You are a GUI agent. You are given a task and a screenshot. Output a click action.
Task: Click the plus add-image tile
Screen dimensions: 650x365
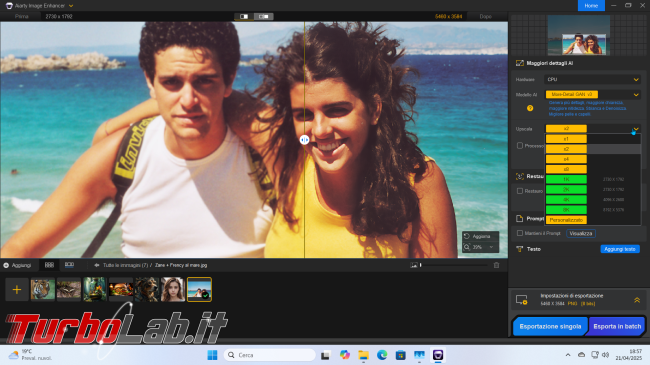pyautogui.click(x=17, y=290)
